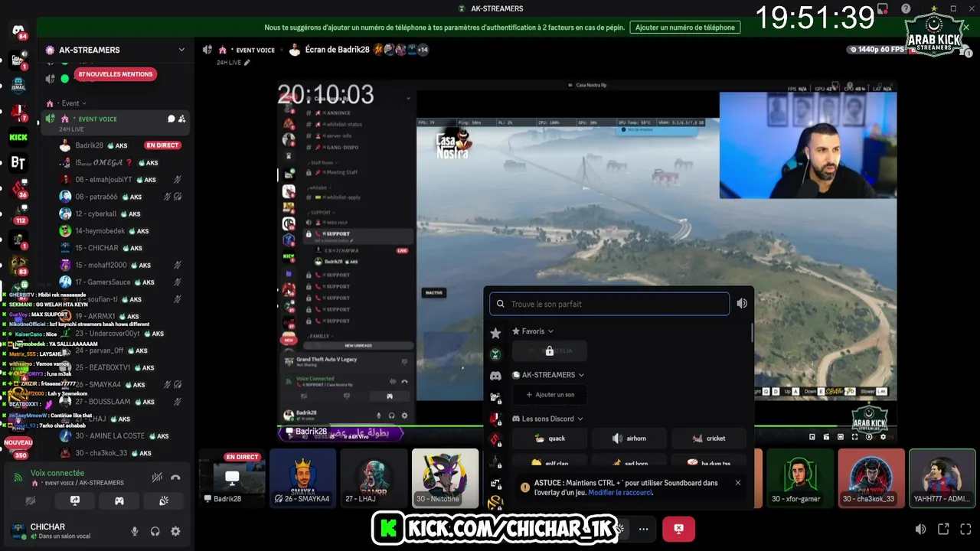Toggle noise suppression in voice panel

157,478
